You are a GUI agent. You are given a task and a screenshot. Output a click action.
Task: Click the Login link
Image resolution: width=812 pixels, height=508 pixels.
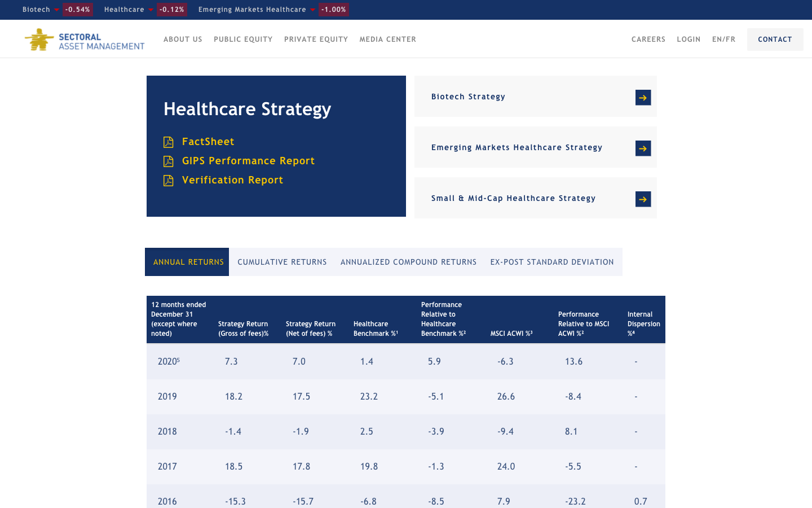pos(689,40)
